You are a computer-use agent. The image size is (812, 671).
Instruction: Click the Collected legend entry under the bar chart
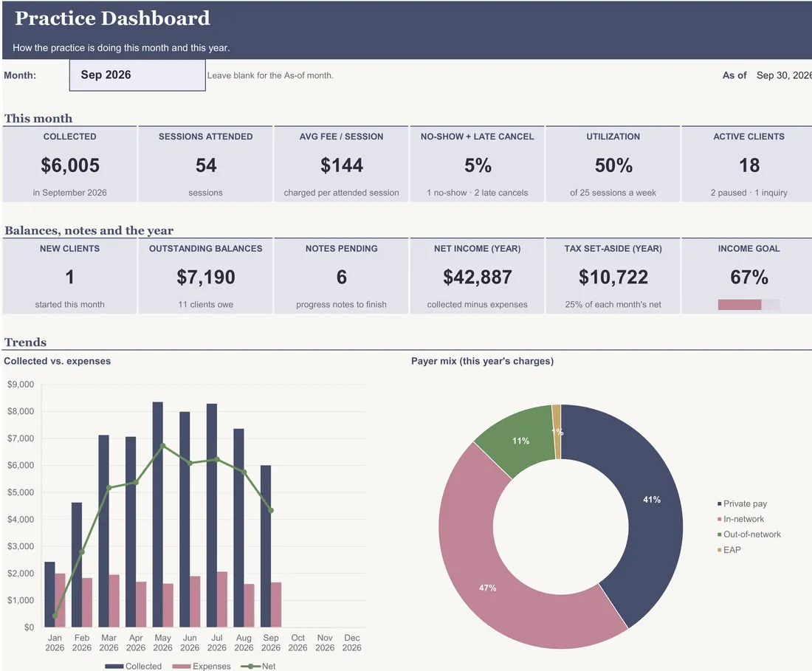[x=133, y=666]
